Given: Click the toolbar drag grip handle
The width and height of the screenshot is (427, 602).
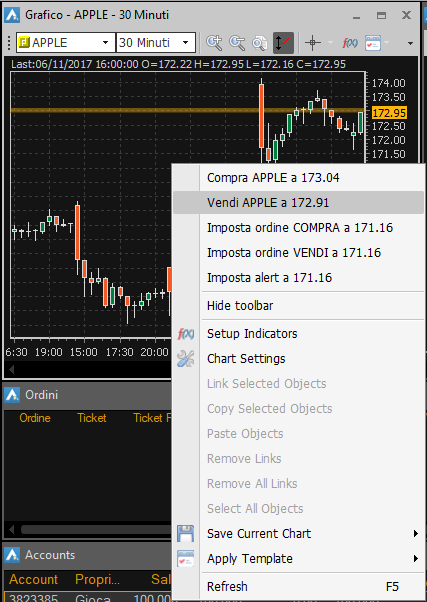Looking at the screenshot, I should (9, 43).
